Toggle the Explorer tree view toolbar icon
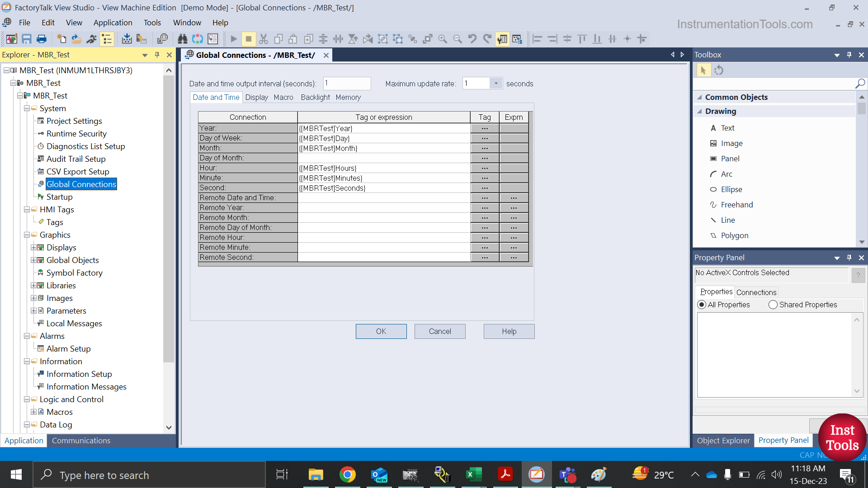Viewport: 868px width, 488px height. [107, 39]
